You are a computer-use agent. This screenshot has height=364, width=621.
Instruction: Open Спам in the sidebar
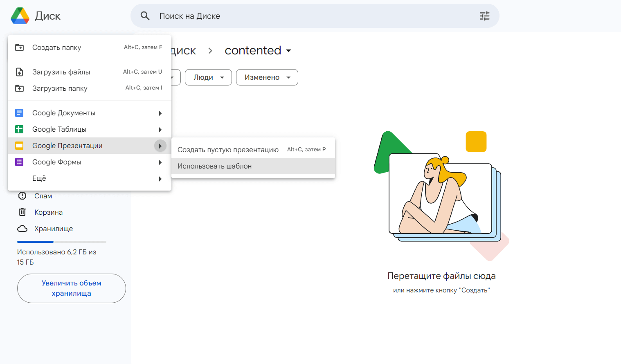coord(43,196)
